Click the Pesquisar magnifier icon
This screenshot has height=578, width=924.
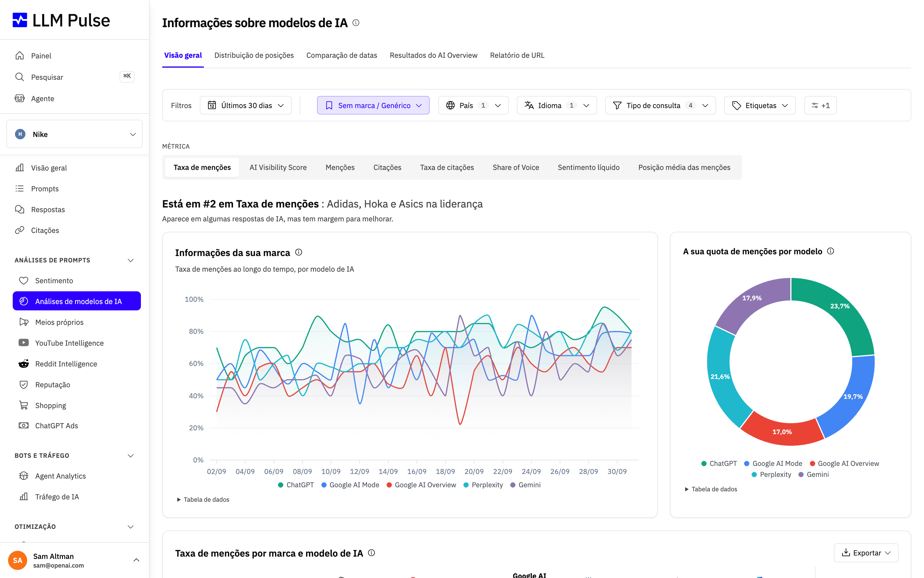pos(19,77)
